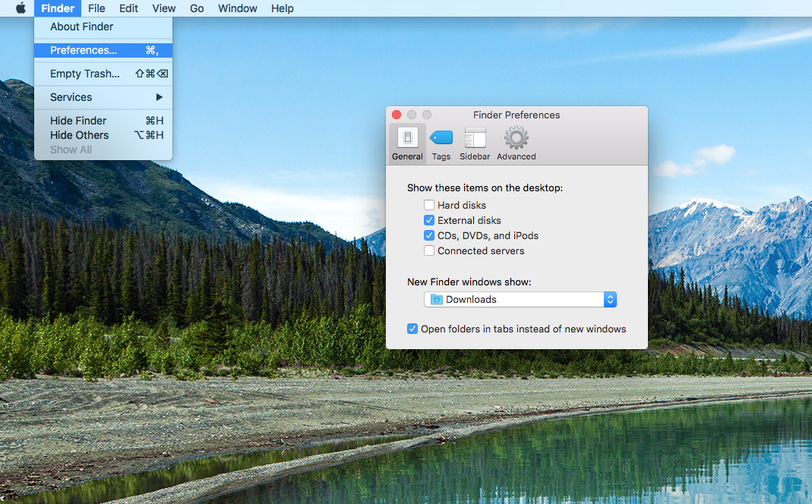This screenshot has height=504, width=812.
Task: Click the Finder menu in menu bar
Action: click(58, 8)
